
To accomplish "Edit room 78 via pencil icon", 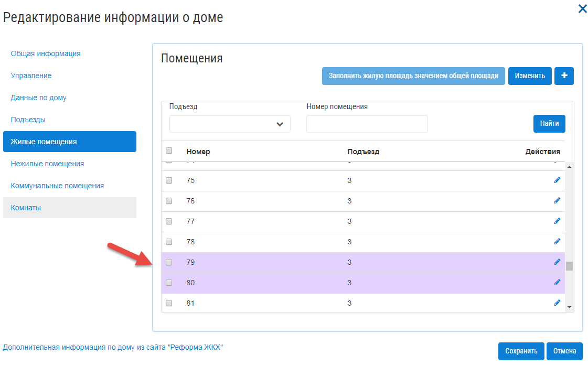I will (x=557, y=242).
